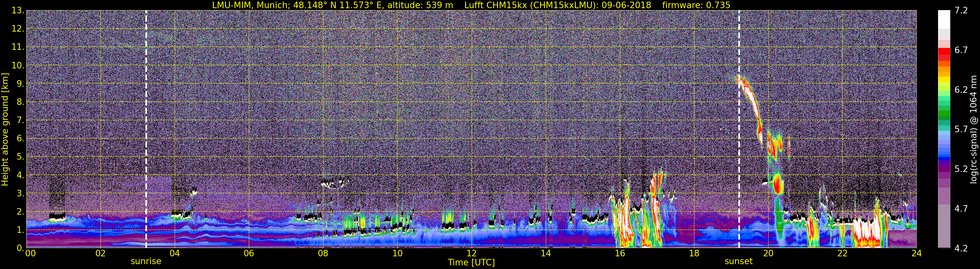Viewport: 980px width, 269px height.
Task: Click the y-axis tick label '11.'
Action: (x=18, y=47)
